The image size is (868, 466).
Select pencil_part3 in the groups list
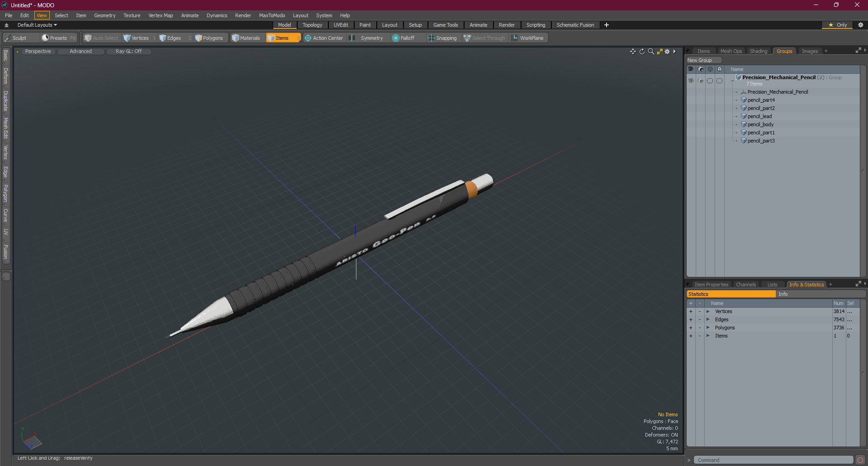pyautogui.click(x=761, y=141)
